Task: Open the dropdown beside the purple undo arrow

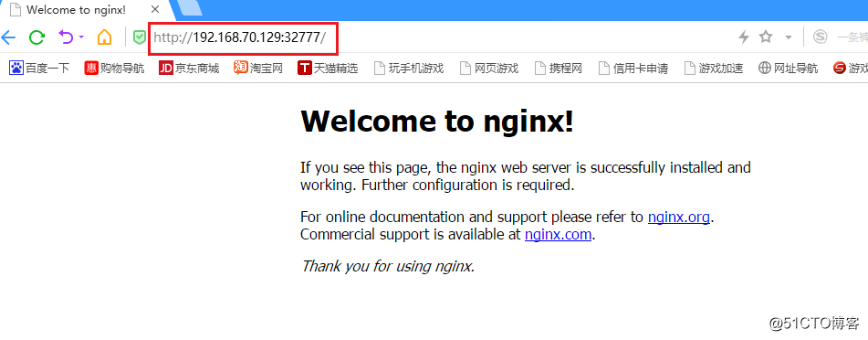Action: click(81, 37)
